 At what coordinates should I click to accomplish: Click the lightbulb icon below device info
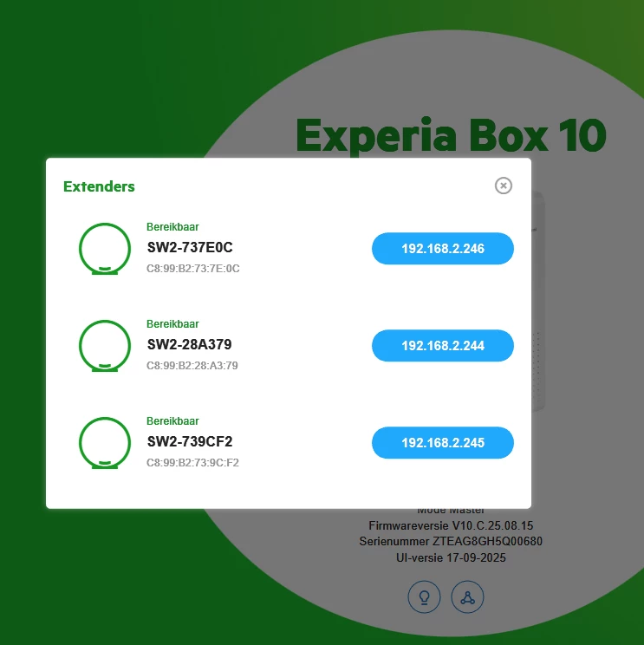[x=424, y=596]
